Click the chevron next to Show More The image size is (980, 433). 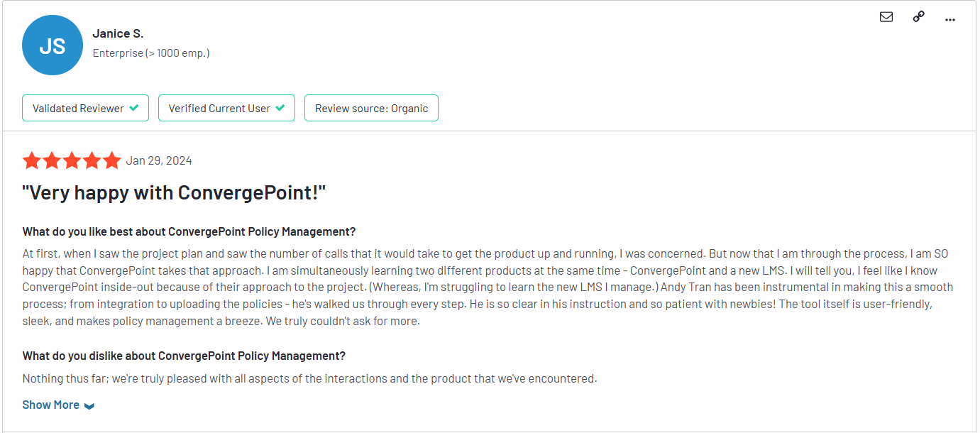89,405
